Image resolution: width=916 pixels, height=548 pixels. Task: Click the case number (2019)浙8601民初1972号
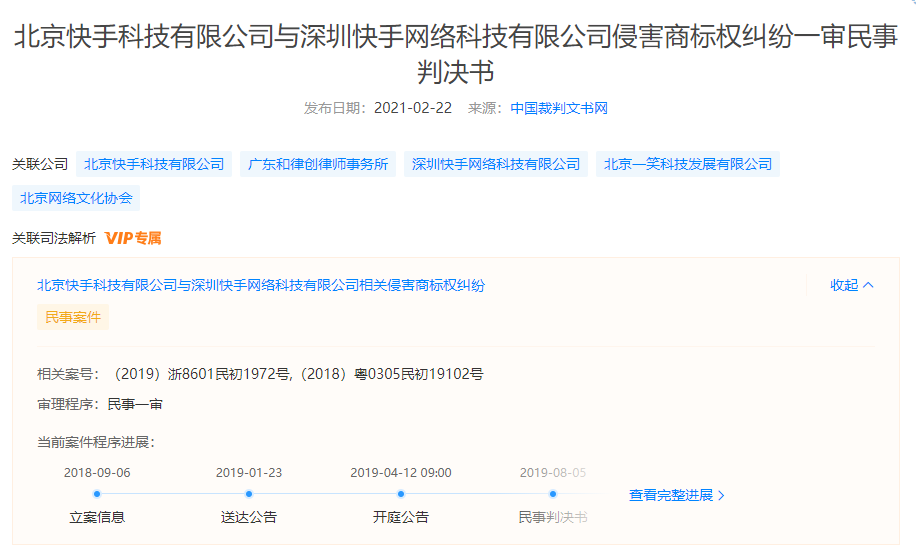tap(200, 374)
